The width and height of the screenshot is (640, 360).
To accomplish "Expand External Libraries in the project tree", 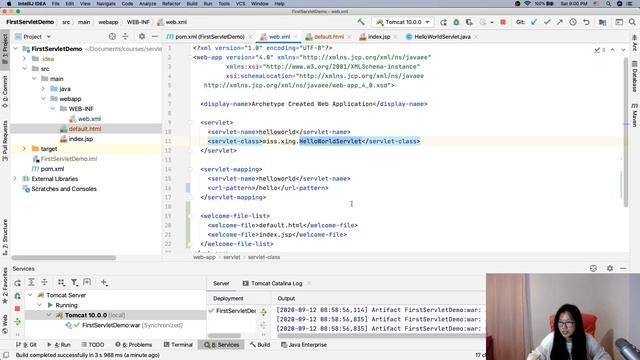I will click(x=15, y=179).
